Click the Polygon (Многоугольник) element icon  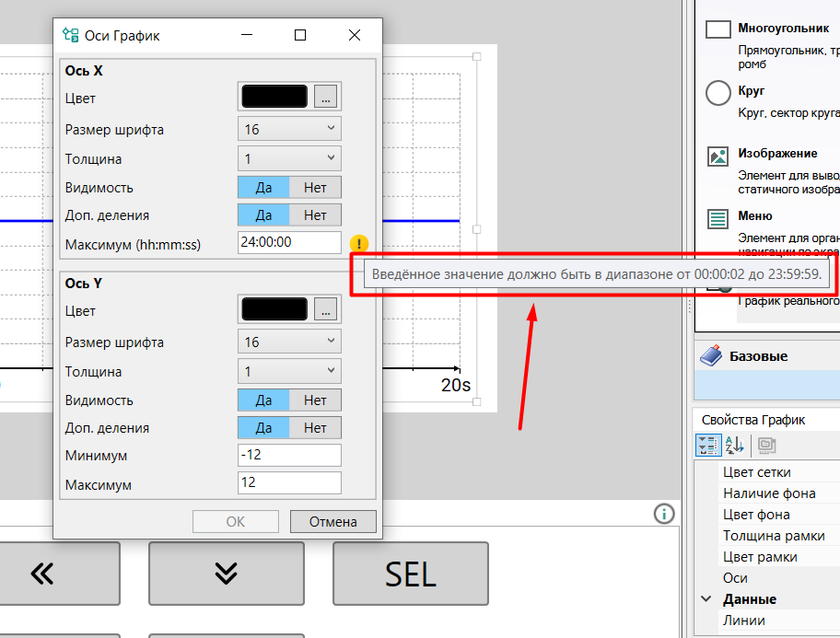tap(717, 29)
